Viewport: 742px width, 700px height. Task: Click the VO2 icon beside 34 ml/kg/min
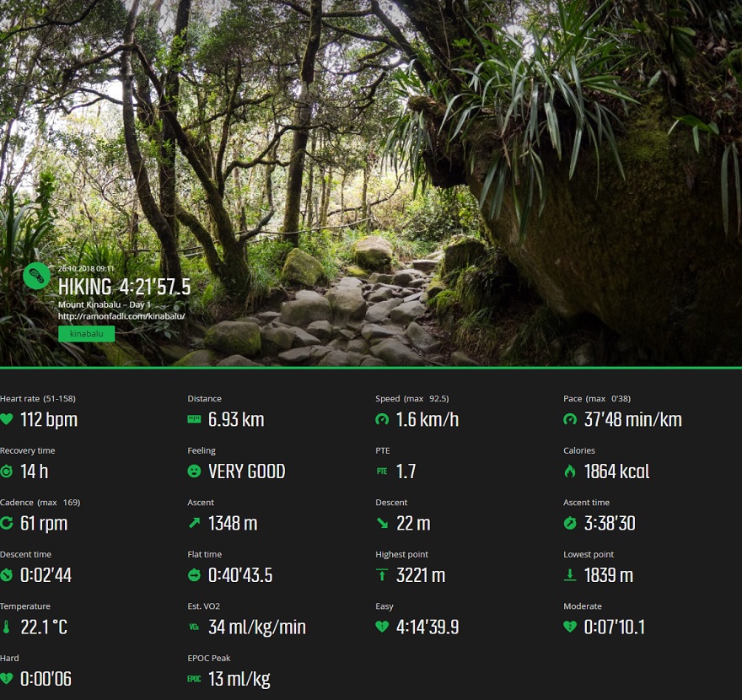pyautogui.click(x=194, y=627)
